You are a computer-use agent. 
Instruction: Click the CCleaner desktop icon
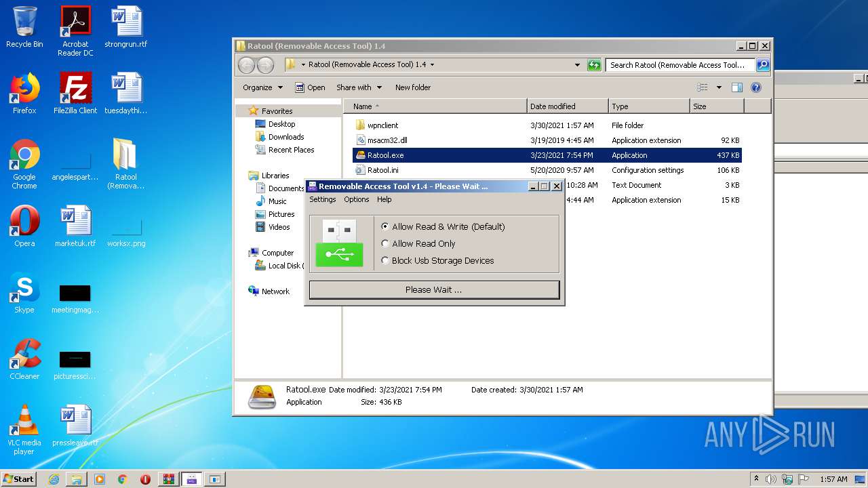click(24, 359)
